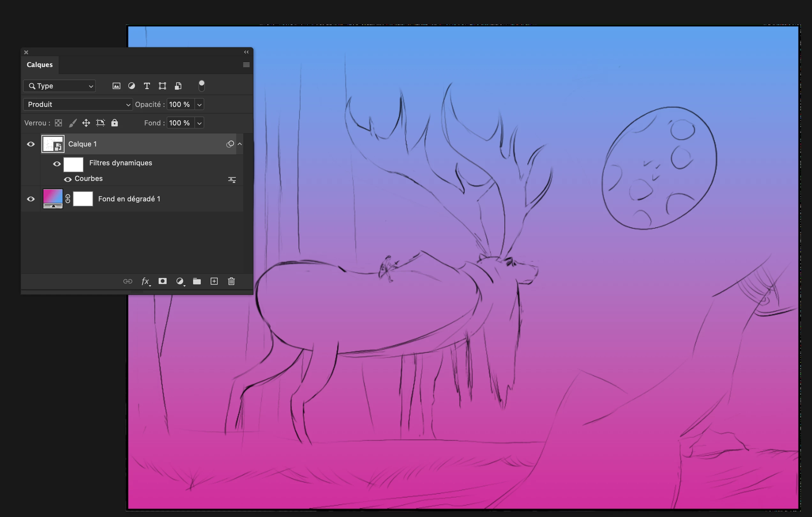Image resolution: width=812 pixels, height=517 pixels.
Task: Collapse smart filters on Calque 1
Action: click(x=240, y=144)
